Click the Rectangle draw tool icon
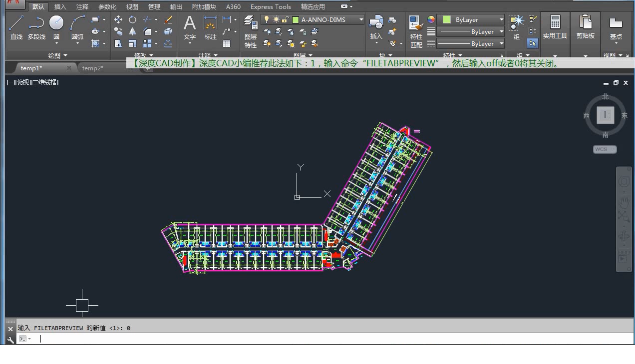The image size is (635, 364). (x=95, y=20)
